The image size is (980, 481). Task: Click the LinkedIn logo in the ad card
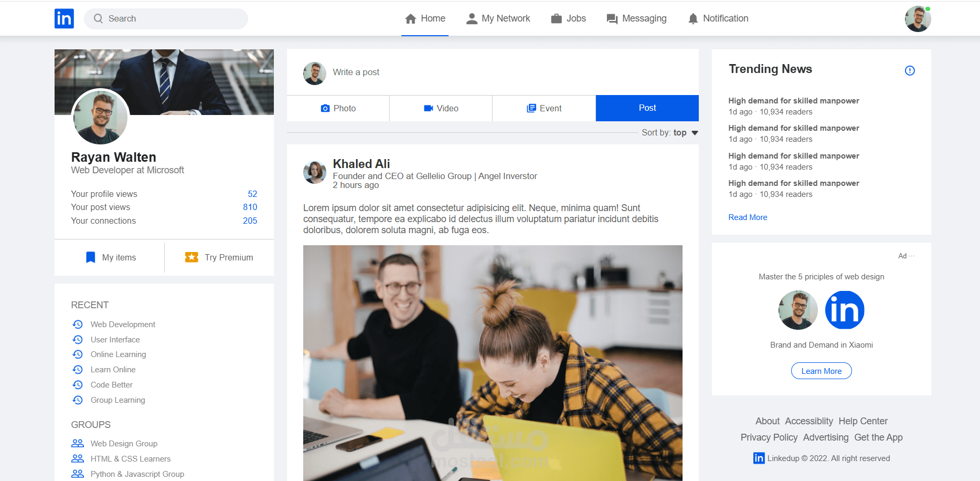845,310
